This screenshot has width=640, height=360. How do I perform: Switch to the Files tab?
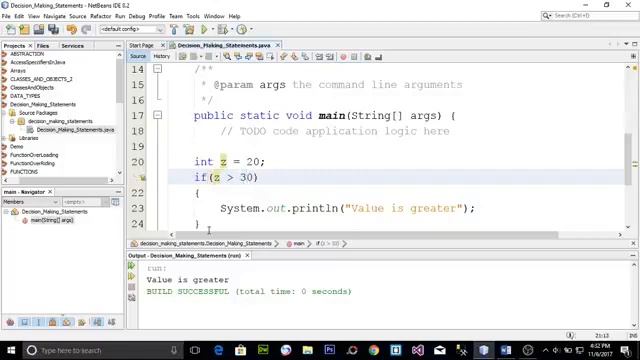click(43, 46)
